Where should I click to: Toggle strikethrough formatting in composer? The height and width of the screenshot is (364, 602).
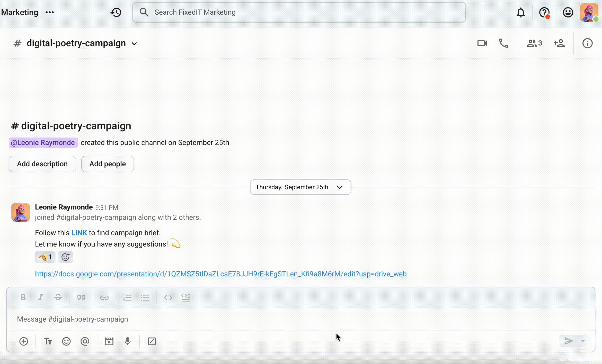click(58, 297)
